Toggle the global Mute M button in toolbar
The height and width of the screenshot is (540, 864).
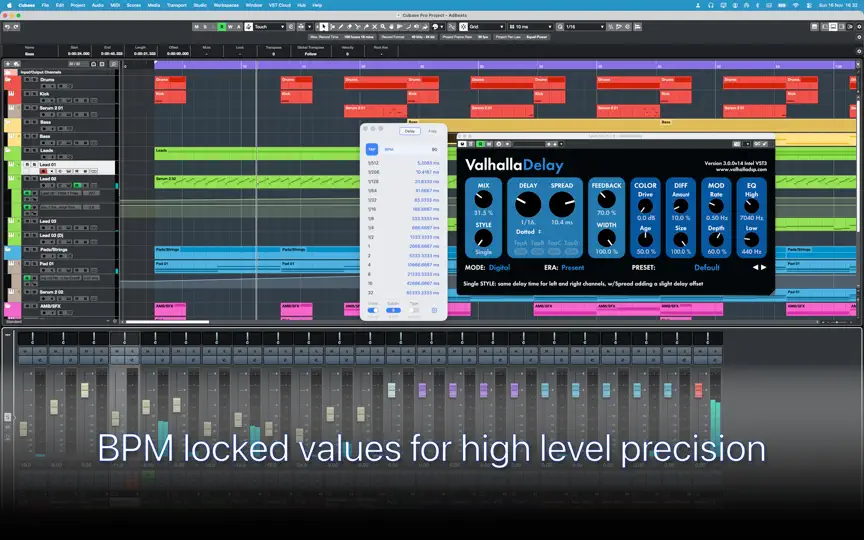click(x=197, y=26)
